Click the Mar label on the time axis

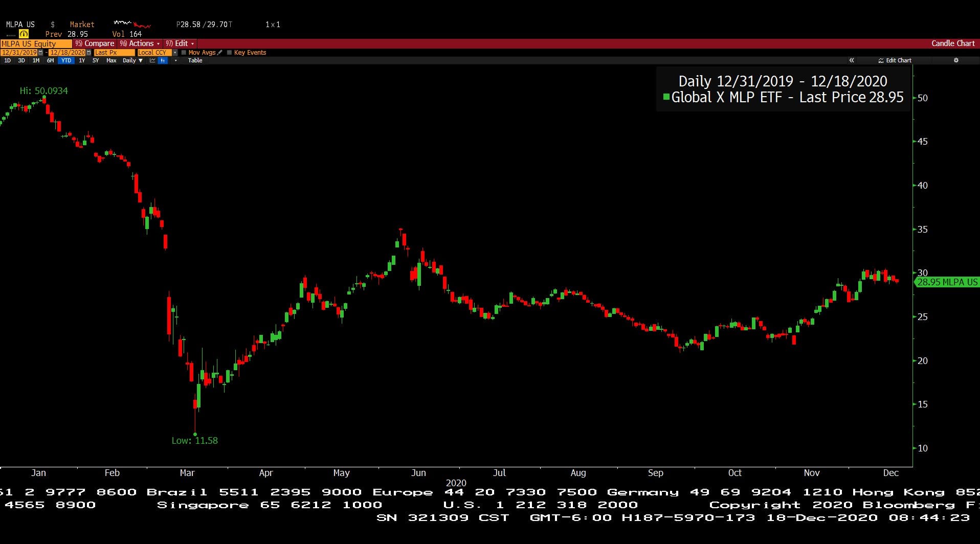pos(187,473)
